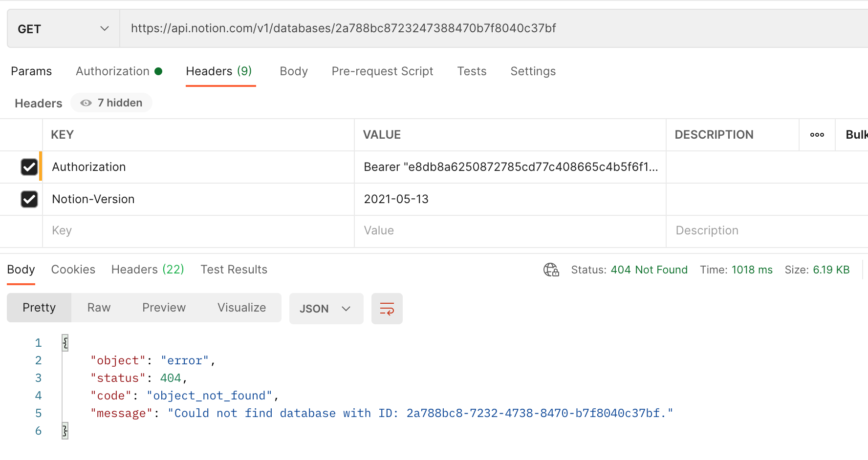Open the GET method dropdown

[64, 29]
